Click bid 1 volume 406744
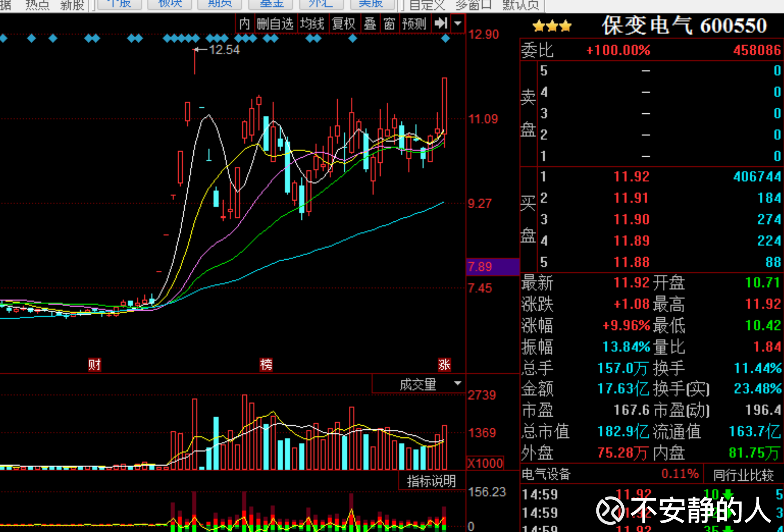This screenshot has width=784, height=532. click(x=757, y=177)
